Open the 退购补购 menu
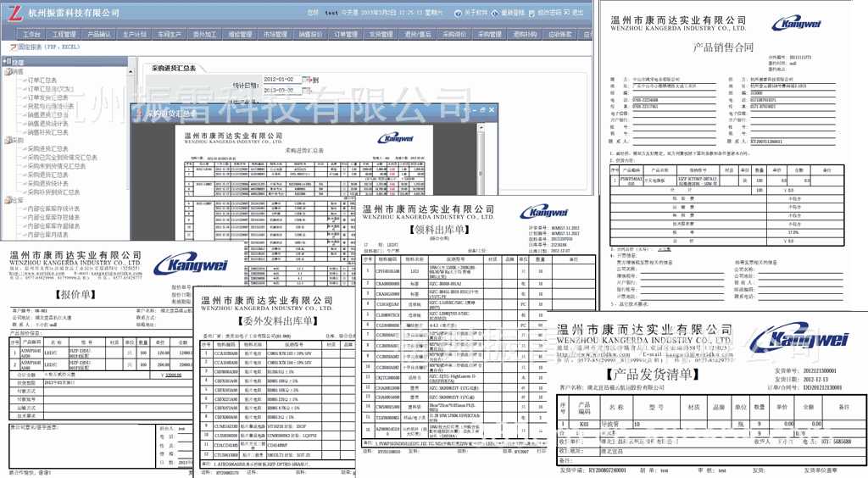The width and height of the screenshot is (868, 478). [525, 34]
